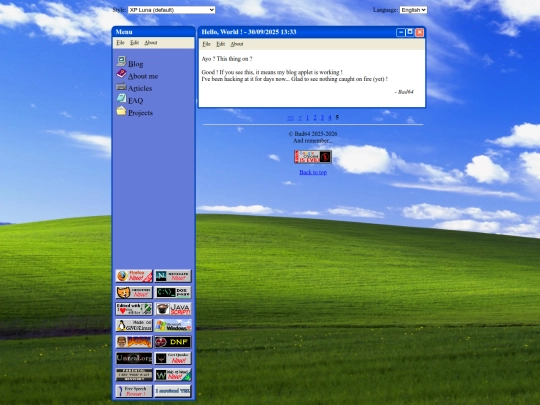Click the Free Speech Forever badge

[134, 391]
